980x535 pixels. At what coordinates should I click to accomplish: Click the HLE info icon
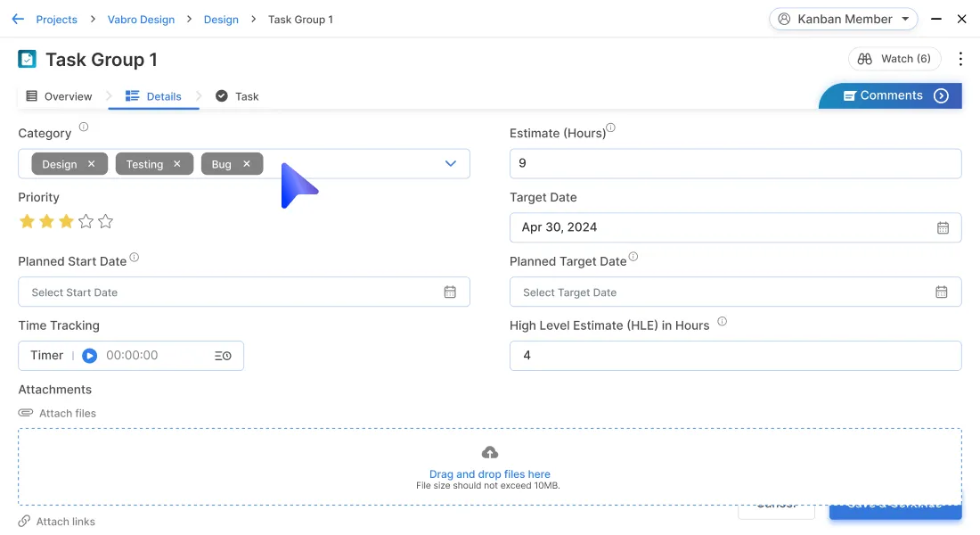[x=722, y=322]
